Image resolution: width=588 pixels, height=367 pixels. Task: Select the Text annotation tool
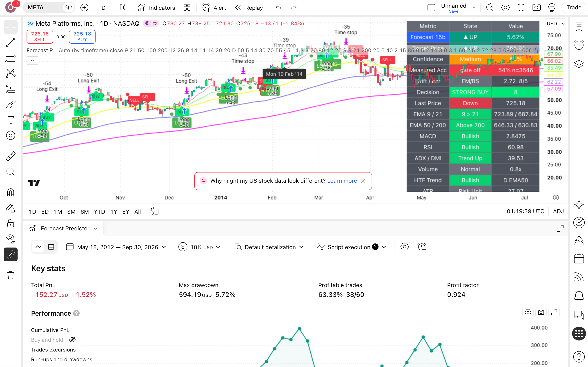(x=10, y=120)
